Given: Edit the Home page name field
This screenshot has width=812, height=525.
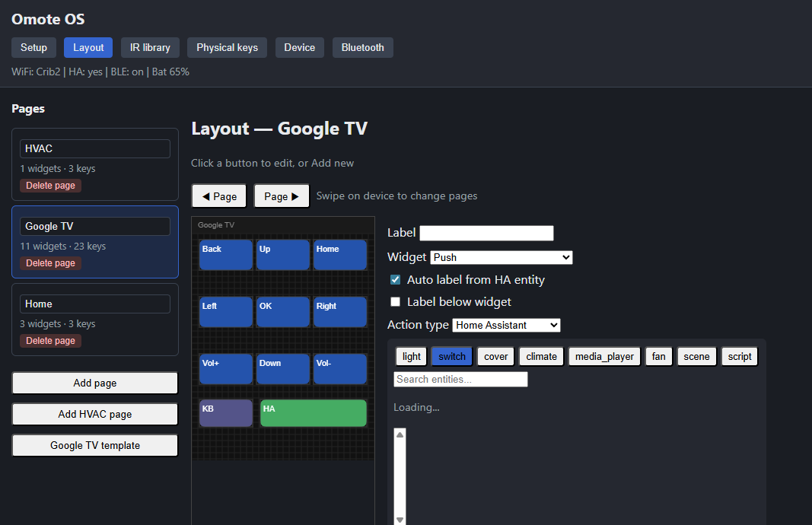Looking at the screenshot, I should [95, 304].
